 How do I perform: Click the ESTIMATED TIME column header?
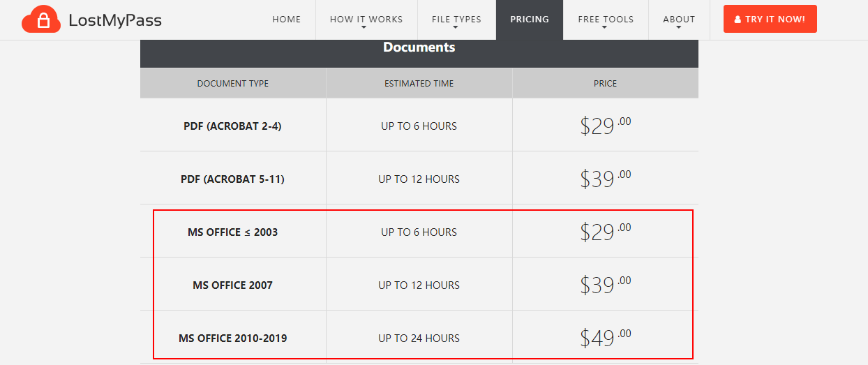pyautogui.click(x=419, y=83)
